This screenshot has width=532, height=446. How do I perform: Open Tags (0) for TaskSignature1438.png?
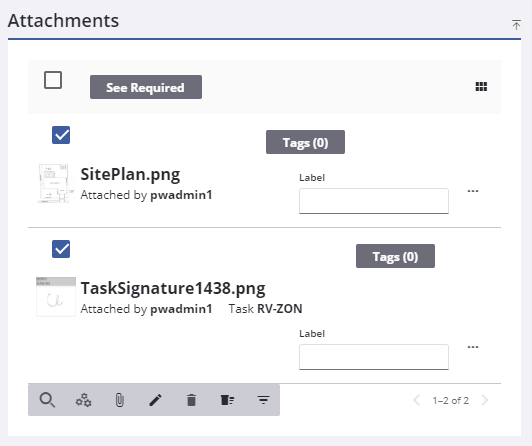395,256
